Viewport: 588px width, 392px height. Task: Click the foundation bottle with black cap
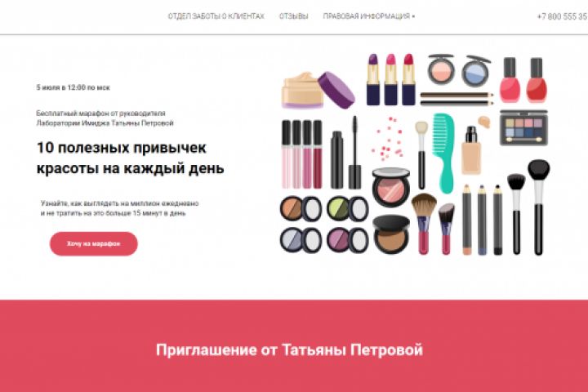click(x=471, y=150)
